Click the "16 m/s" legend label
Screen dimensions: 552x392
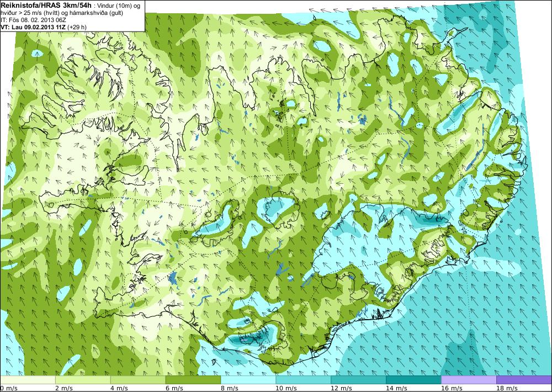click(452, 388)
